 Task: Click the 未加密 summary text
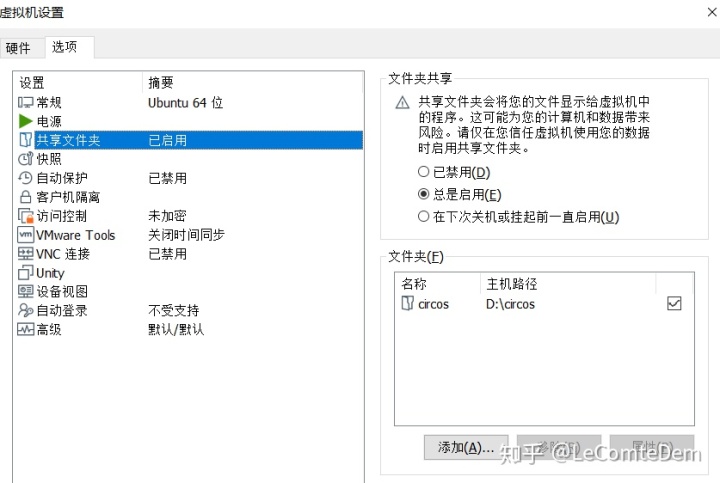coord(167,216)
